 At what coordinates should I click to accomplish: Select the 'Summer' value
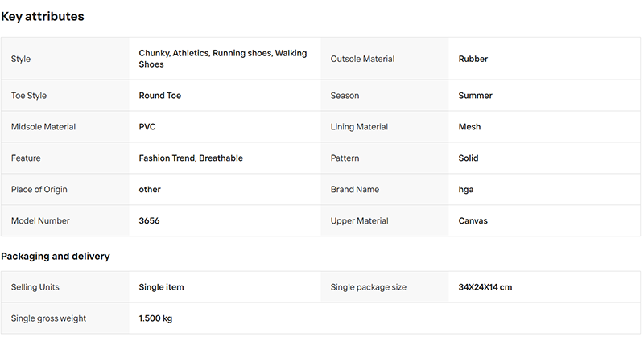pyautogui.click(x=475, y=96)
